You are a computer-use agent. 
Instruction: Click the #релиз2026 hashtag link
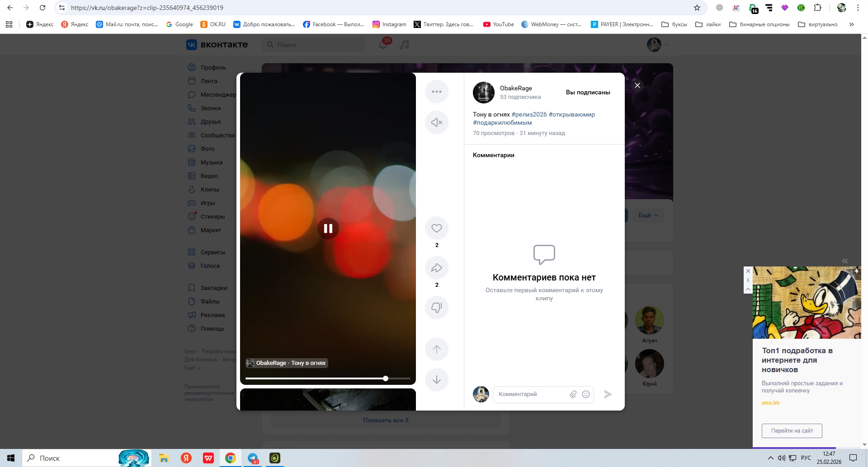[529, 115]
